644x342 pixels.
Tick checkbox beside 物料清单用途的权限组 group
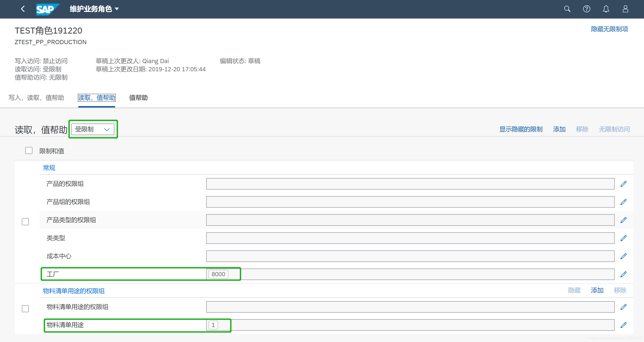(25, 308)
